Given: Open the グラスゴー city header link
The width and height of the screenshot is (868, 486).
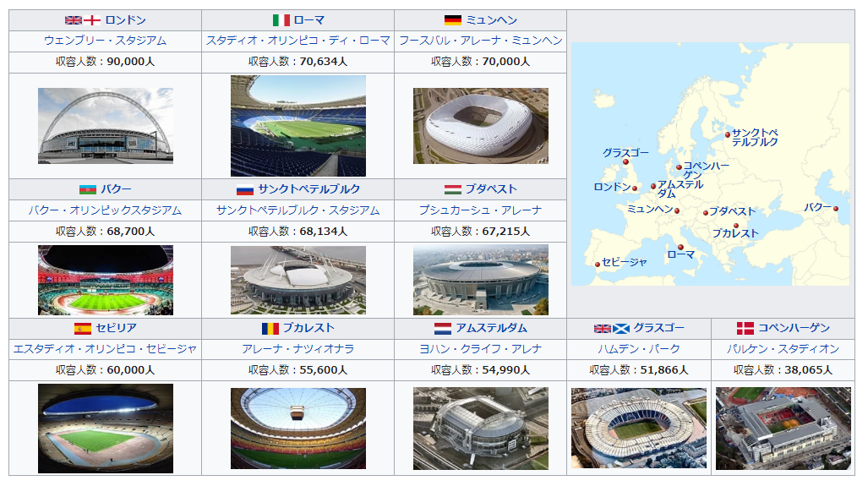Looking at the screenshot, I should (x=658, y=328).
